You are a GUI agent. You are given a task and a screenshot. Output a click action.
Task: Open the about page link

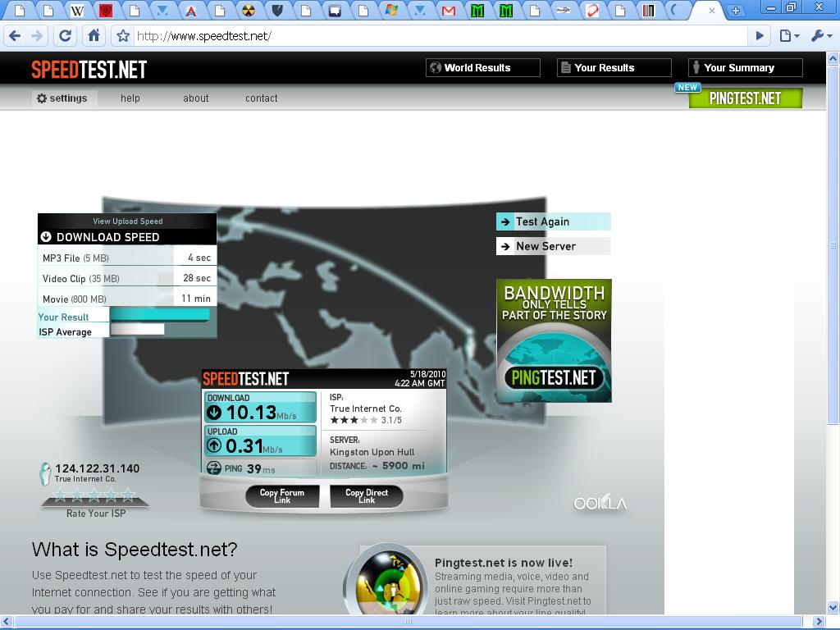coord(195,98)
